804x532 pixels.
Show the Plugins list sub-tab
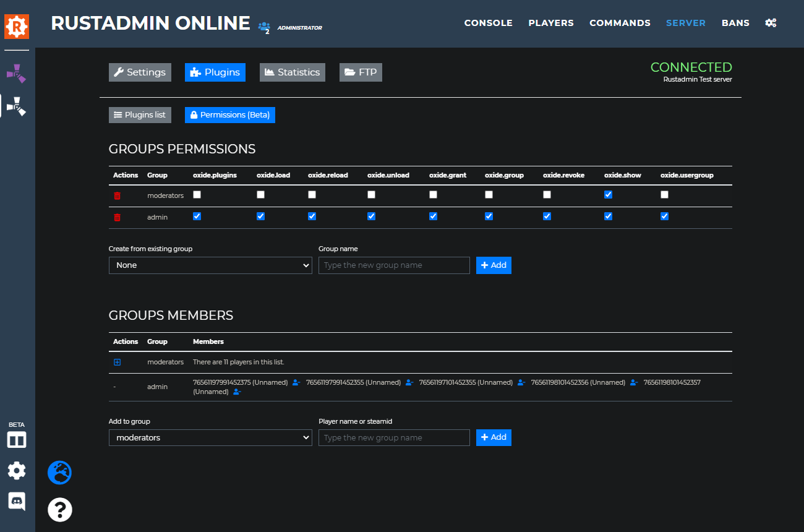coord(140,115)
